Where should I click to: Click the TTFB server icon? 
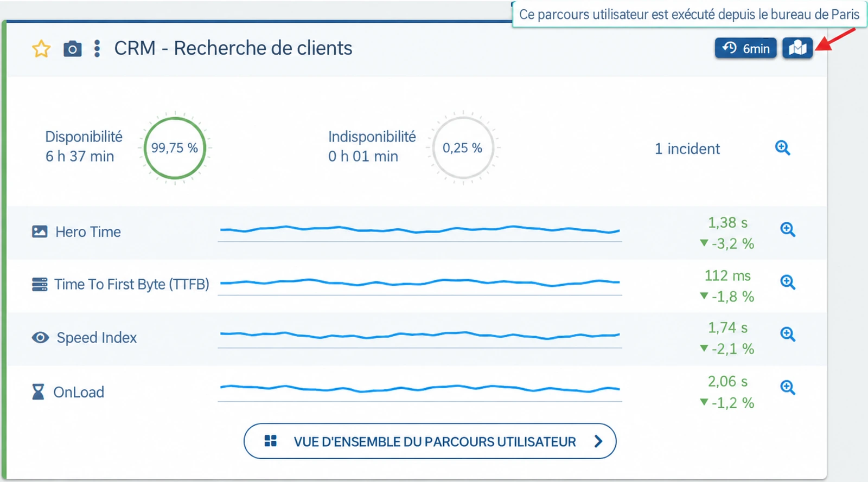pyautogui.click(x=40, y=284)
